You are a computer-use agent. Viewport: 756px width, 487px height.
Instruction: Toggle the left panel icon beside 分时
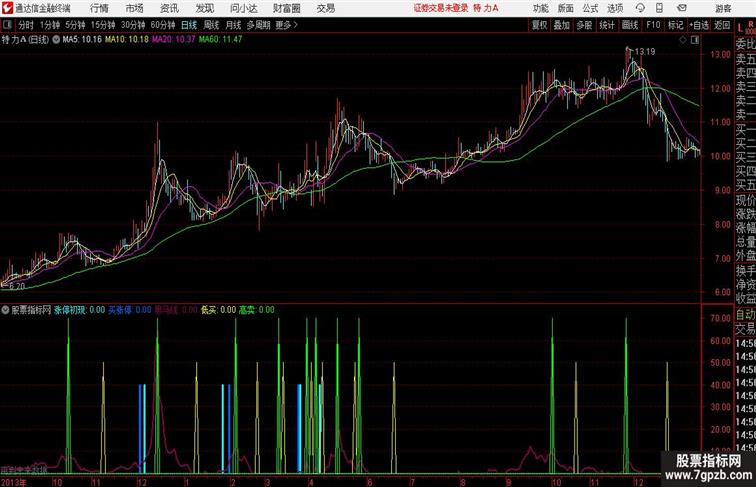click(7, 25)
